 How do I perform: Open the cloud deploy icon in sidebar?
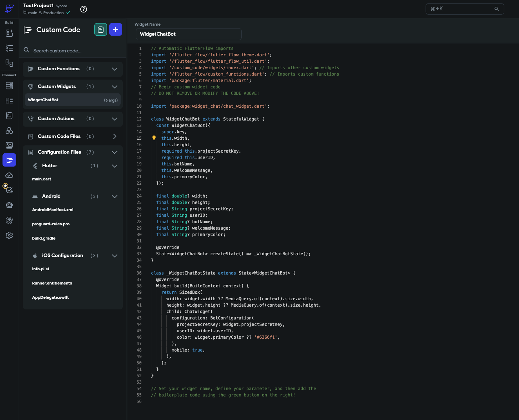coord(9,175)
